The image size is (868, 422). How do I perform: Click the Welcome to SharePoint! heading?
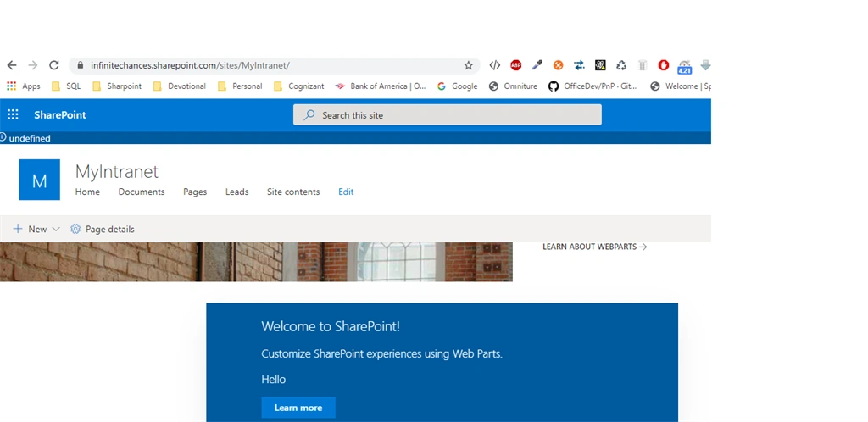[x=331, y=326]
